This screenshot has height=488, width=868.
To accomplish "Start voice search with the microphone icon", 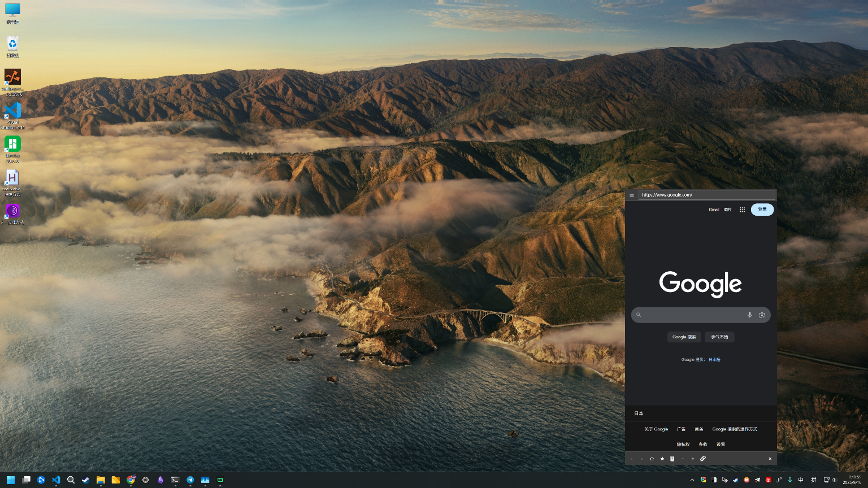I will (750, 315).
